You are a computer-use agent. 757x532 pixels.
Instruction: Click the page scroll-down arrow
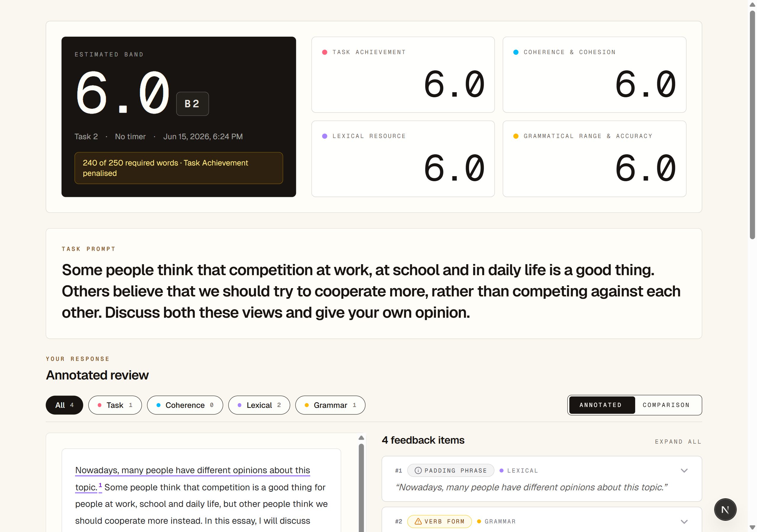click(752, 527)
